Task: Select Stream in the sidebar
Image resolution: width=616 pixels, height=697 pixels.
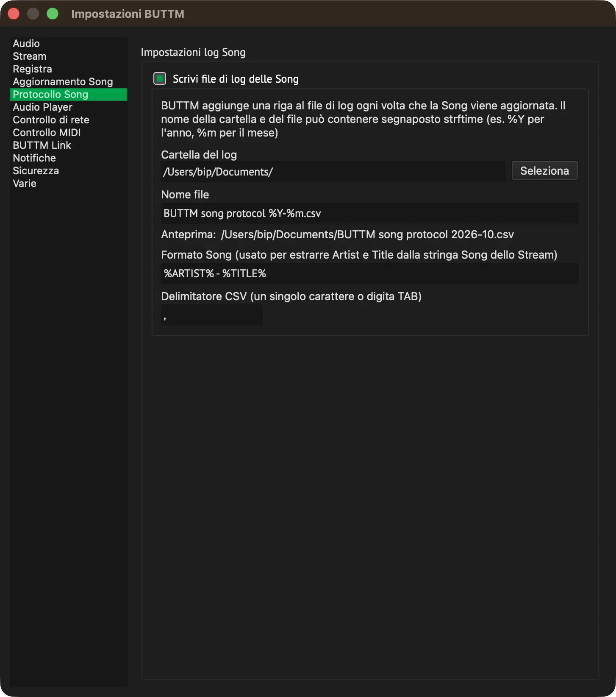Action: click(68, 56)
